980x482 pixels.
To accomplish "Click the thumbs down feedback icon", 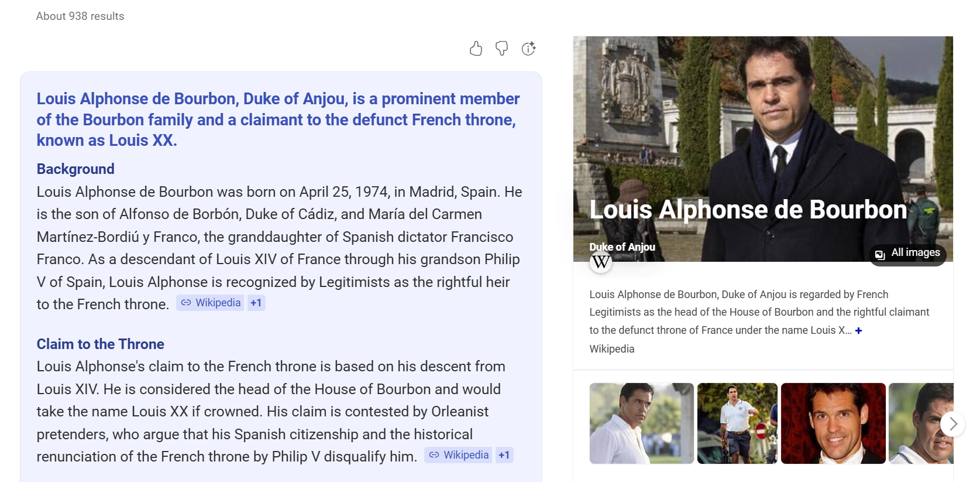I will [501, 49].
